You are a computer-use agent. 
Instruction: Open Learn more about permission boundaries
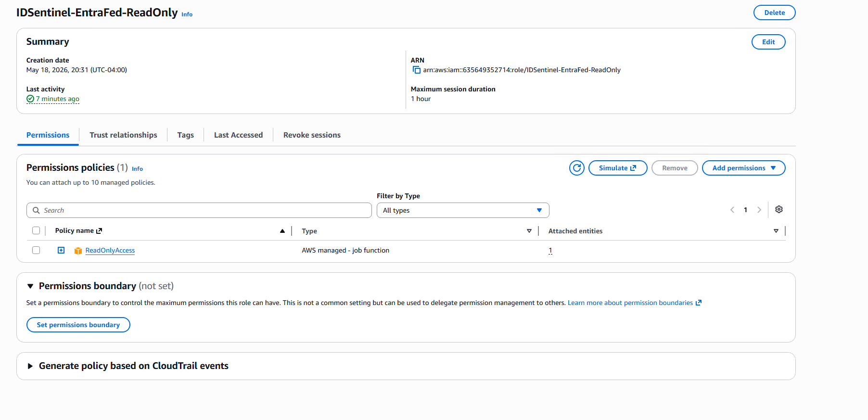pyautogui.click(x=634, y=303)
